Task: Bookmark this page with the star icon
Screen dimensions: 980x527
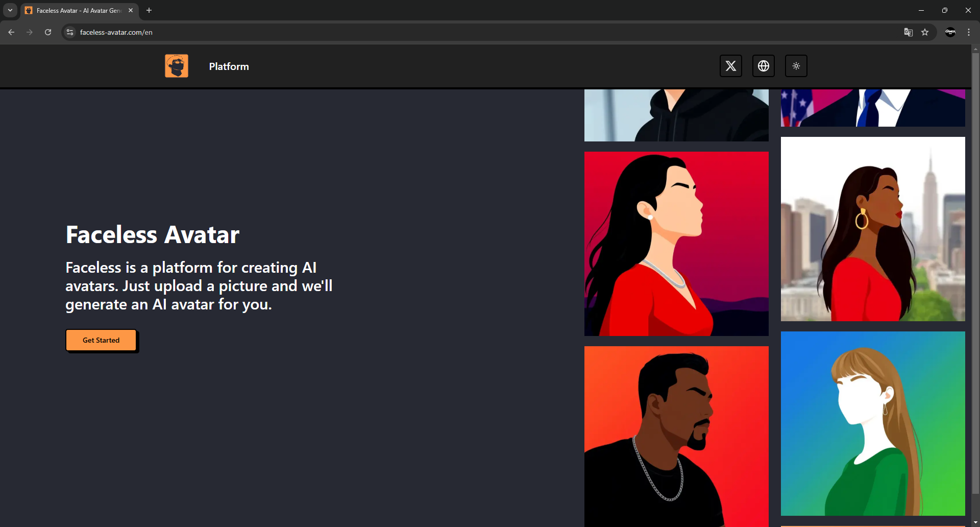Action: [x=925, y=32]
